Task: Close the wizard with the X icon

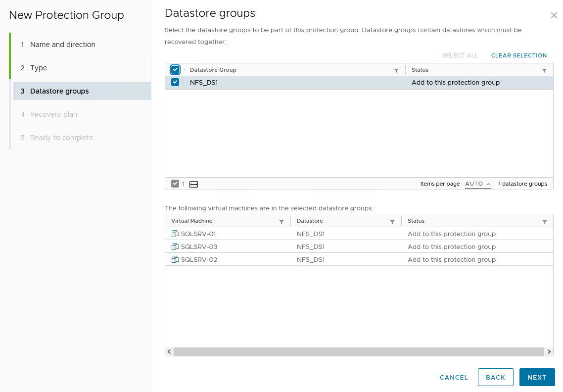Action: click(x=554, y=15)
